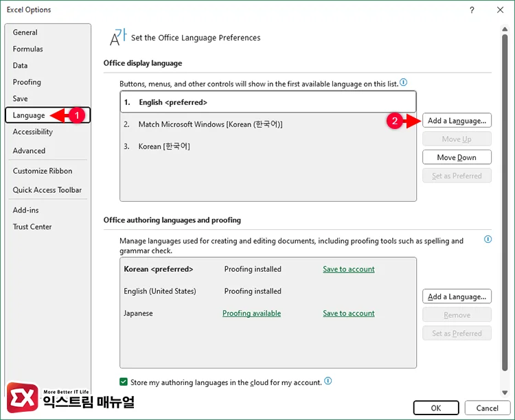This screenshot has height=420, width=515.
Task: Toggle Store my authoring languages in cloud
Action: click(x=124, y=382)
